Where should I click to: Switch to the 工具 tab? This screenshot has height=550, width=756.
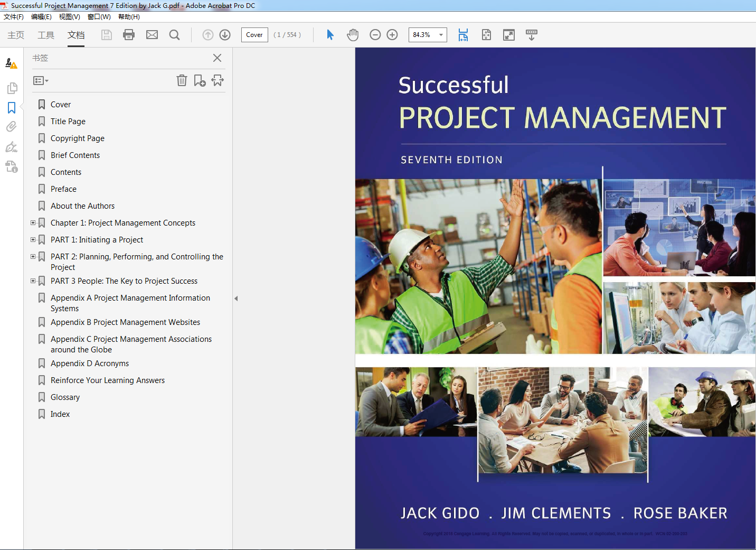(45, 35)
